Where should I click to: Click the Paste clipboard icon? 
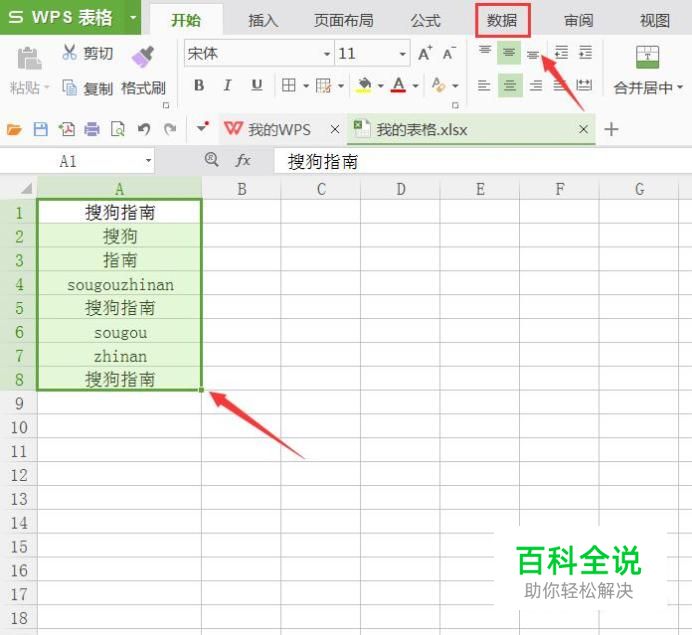tap(29, 58)
